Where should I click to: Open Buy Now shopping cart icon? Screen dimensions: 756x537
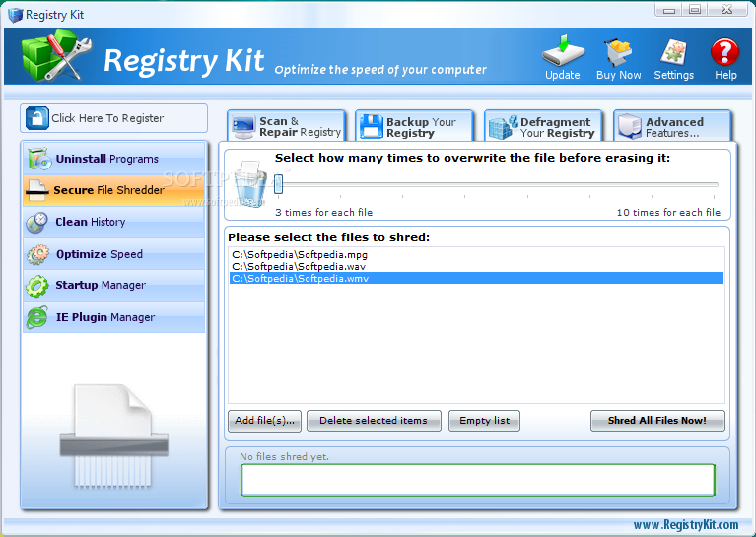618,52
